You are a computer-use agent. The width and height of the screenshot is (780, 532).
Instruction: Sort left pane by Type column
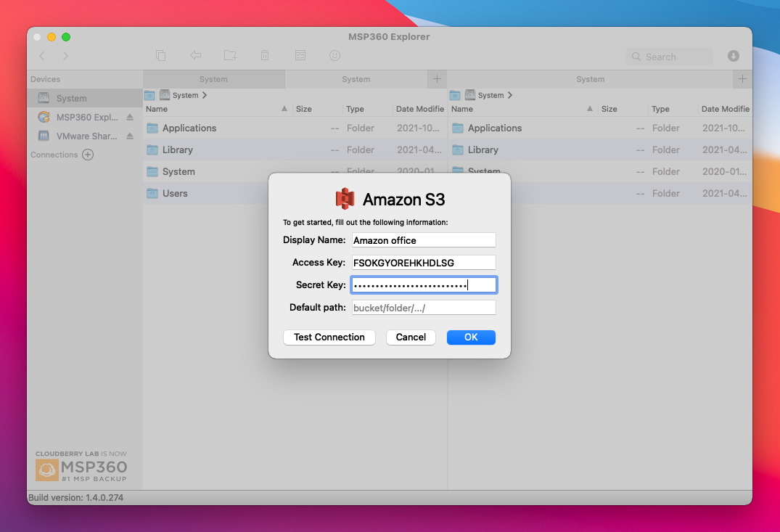pos(368,108)
